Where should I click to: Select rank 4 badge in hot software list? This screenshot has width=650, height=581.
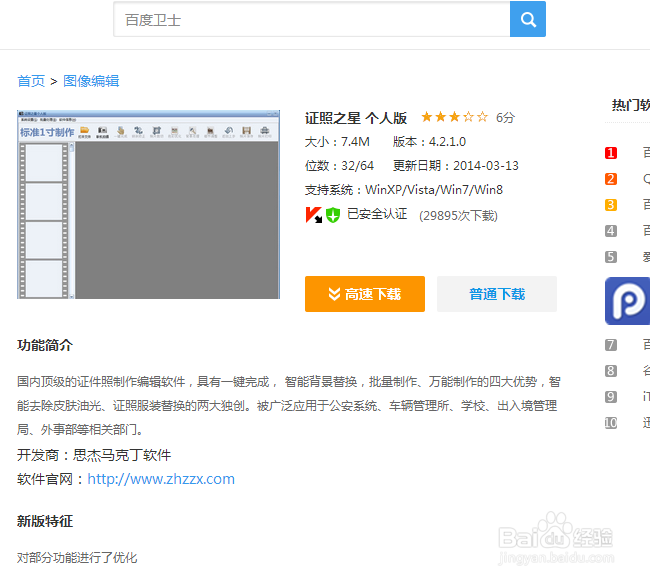611,231
